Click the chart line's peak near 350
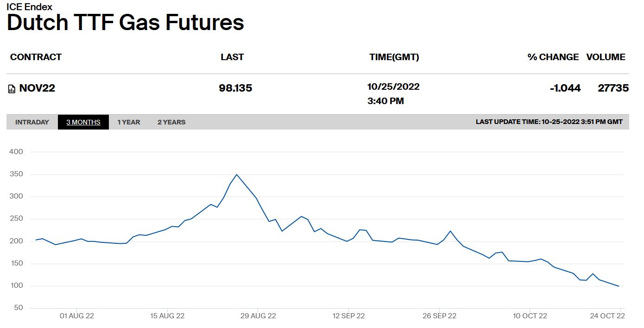Screen dimensions: 644x328 pyautogui.click(x=237, y=174)
